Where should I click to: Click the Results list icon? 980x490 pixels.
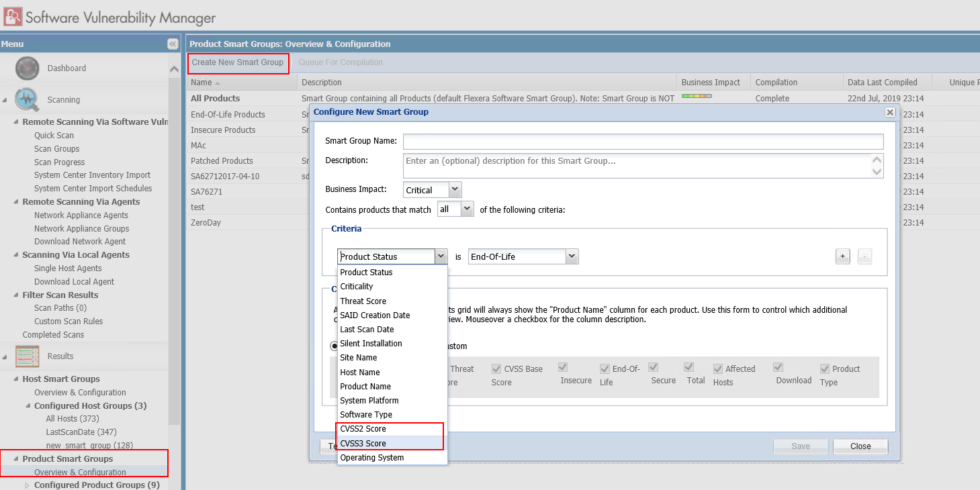tap(27, 356)
